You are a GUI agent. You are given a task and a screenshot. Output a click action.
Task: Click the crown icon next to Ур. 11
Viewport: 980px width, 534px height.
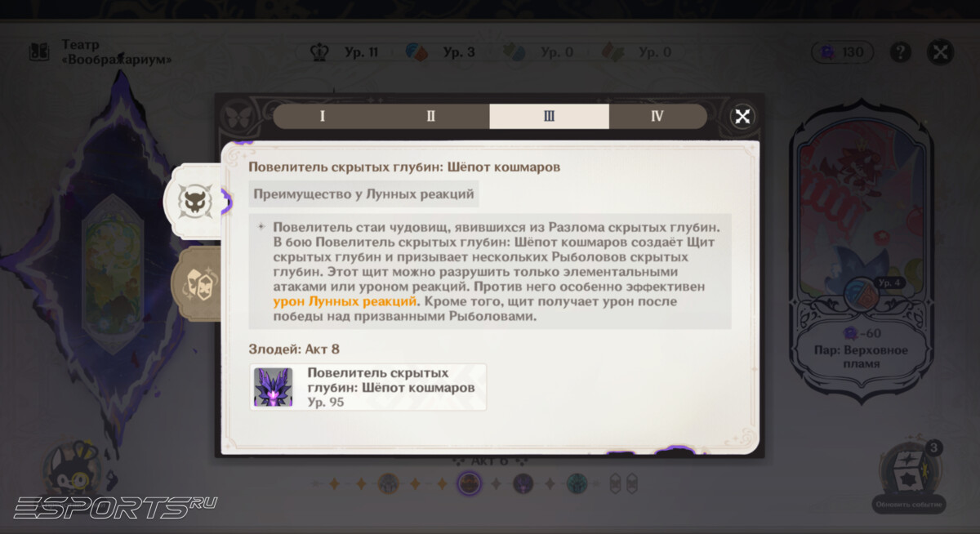320,52
